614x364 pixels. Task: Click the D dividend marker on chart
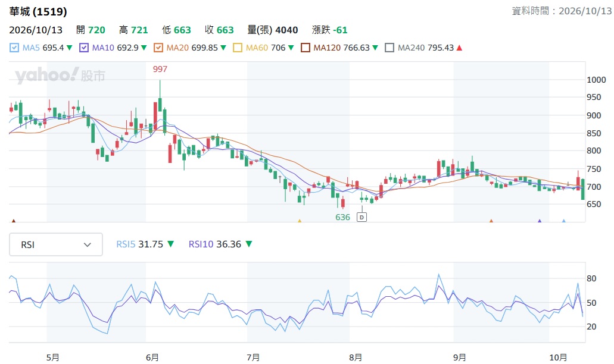click(361, 217)
